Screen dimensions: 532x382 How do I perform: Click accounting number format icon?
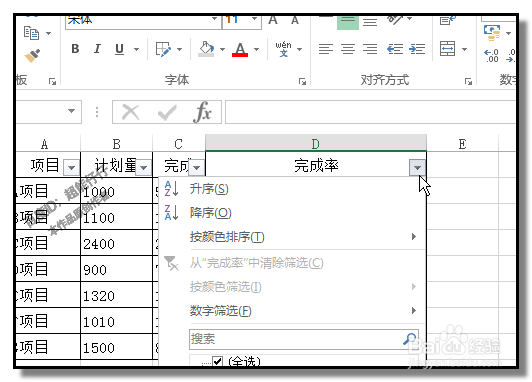[492, 33]
